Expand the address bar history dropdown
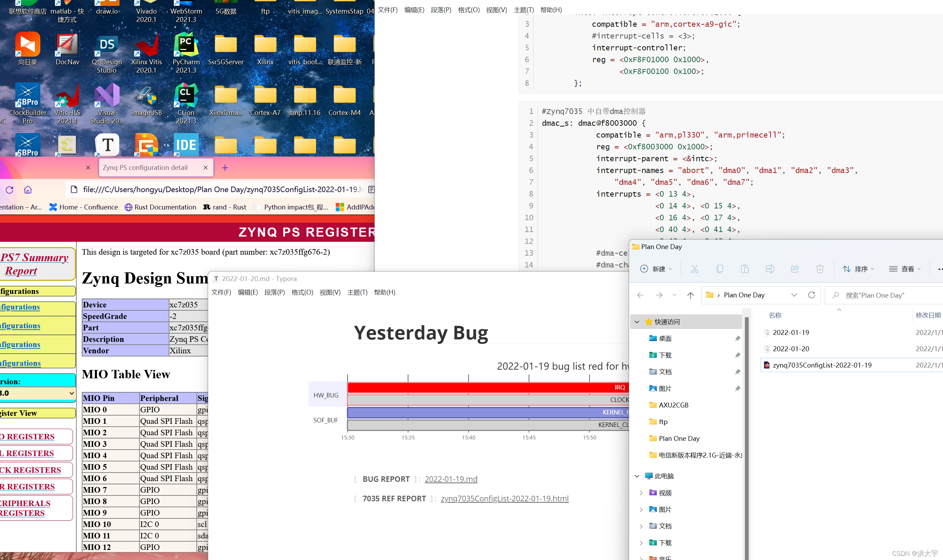Viewport: 943px width, 560px height. click(794, 295)
